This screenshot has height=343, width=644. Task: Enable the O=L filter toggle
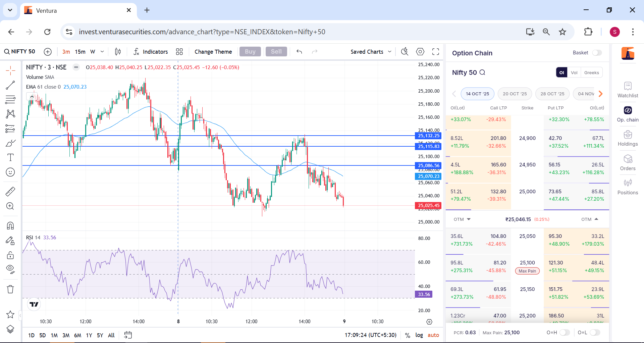click(x=595, y=333)
